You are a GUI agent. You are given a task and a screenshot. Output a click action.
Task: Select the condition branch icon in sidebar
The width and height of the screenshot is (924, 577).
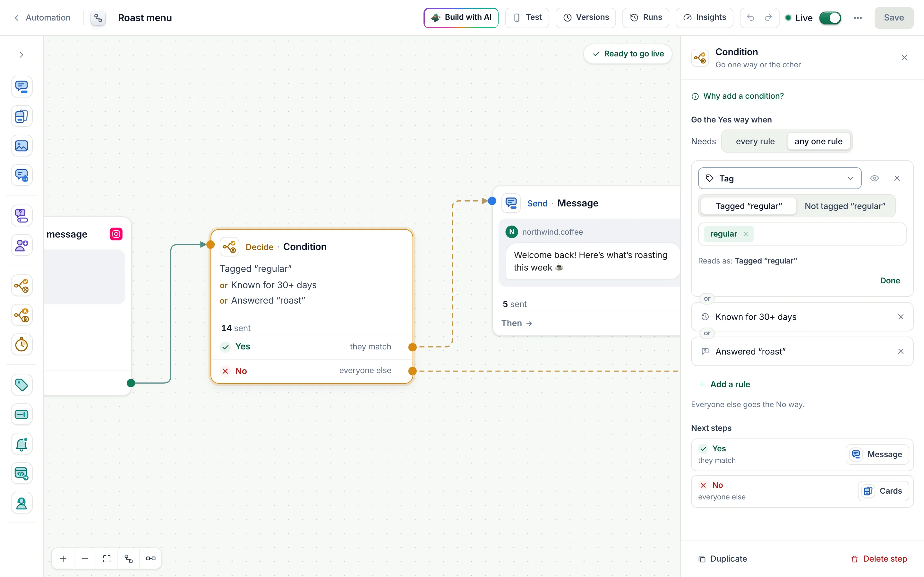[21, 285]
